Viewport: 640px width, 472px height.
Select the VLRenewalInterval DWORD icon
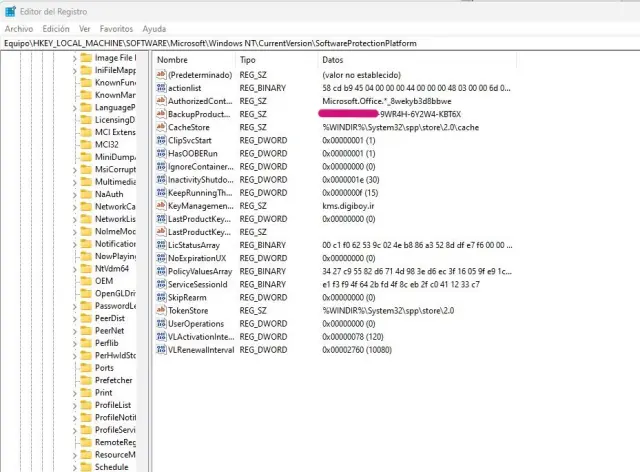point(160,349)
